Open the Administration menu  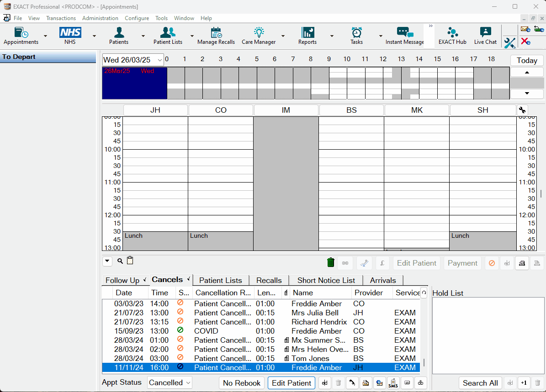tap(100, 18)
